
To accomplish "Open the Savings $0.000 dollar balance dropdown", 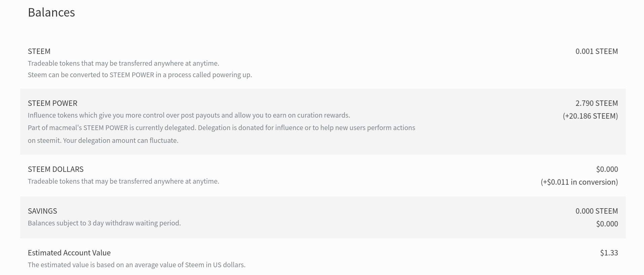I will point(607,224).
